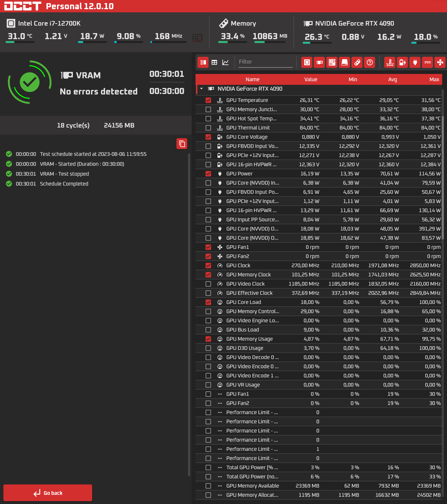Toggle the unknown (question mark) sensors filter
This screenshot has height=504, width=447.
[x=370, y=62]
